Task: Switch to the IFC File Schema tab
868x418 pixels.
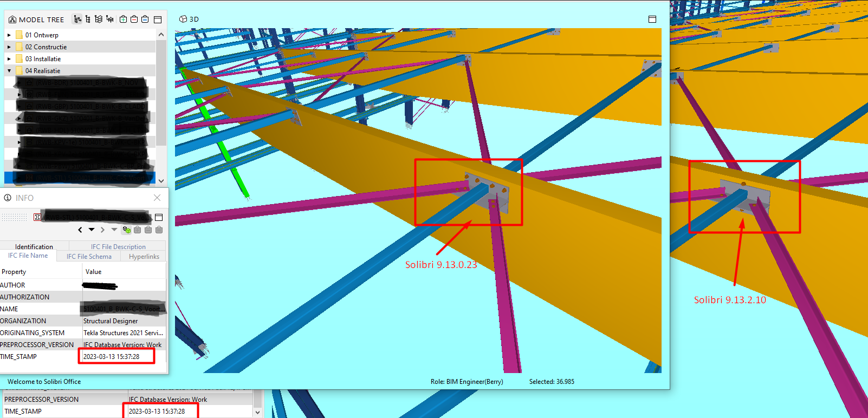Action: (x=89, y=257)
